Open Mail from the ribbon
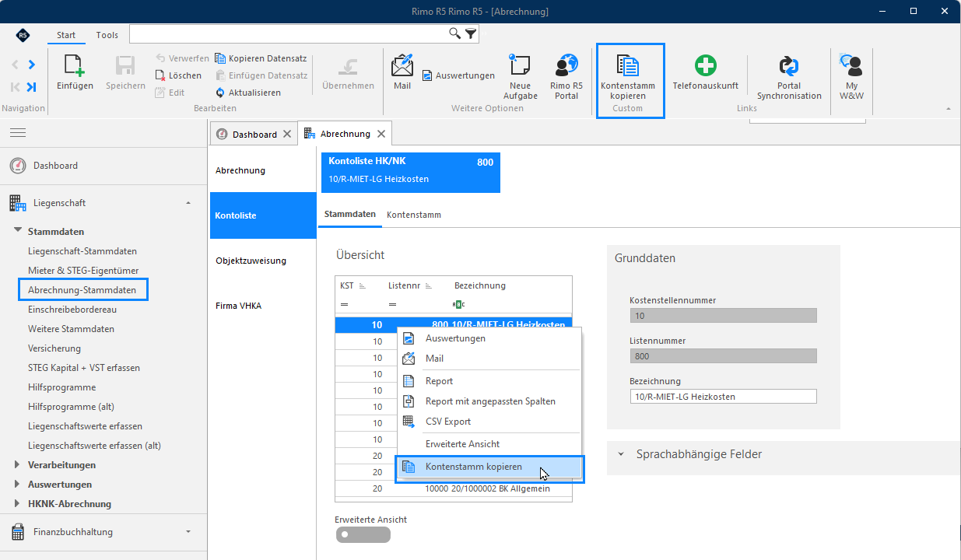The height and width of the screenshot is (560, 961). click(402, 72)
